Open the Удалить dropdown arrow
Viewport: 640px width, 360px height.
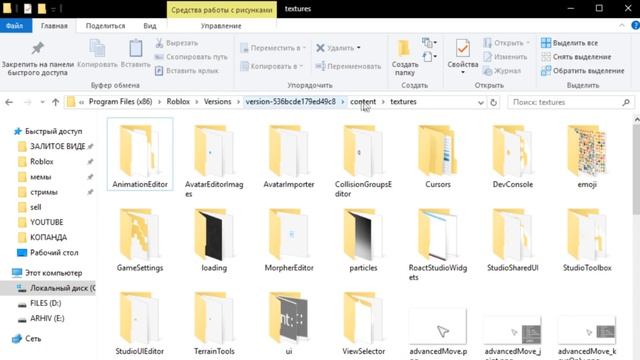point(358,48)
